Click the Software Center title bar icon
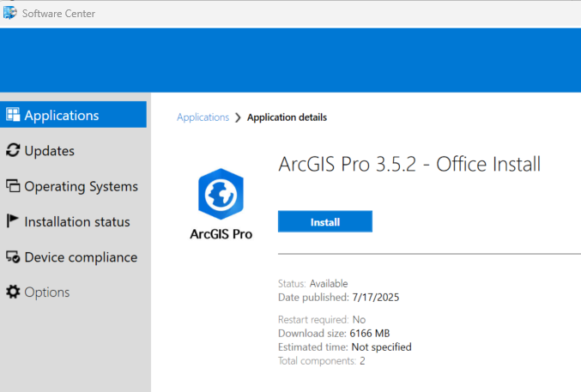This screenshot has width=581, height=392. [10, 13]
